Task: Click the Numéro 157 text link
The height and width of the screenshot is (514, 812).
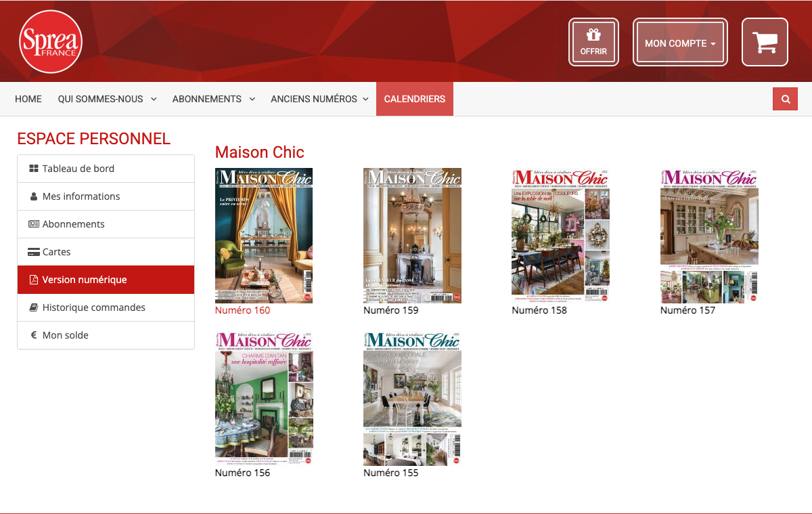Action: coord(687,310)
